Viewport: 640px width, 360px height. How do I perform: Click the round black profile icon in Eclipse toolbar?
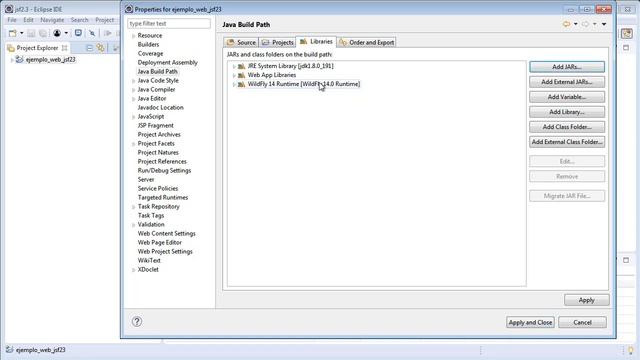(57, 33)
